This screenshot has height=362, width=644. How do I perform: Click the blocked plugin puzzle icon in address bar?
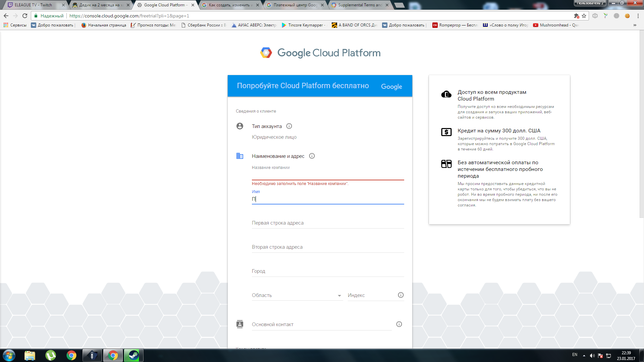tap(577, 16)
